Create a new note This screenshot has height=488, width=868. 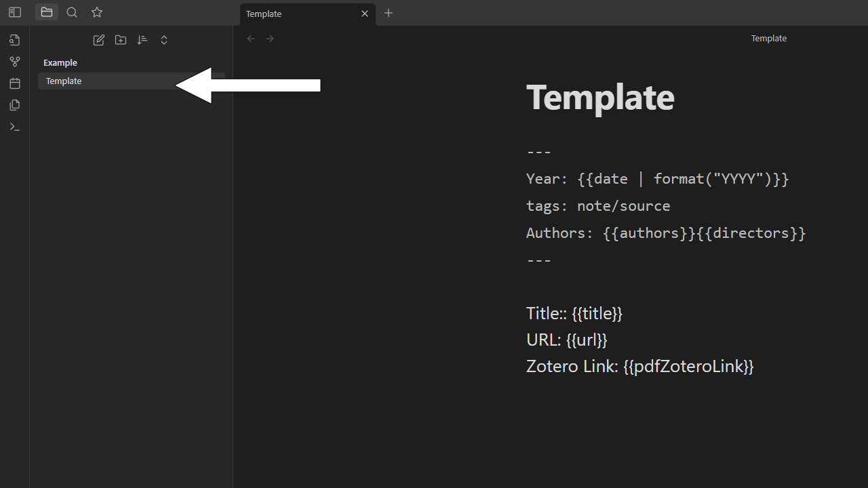[98, 40]
